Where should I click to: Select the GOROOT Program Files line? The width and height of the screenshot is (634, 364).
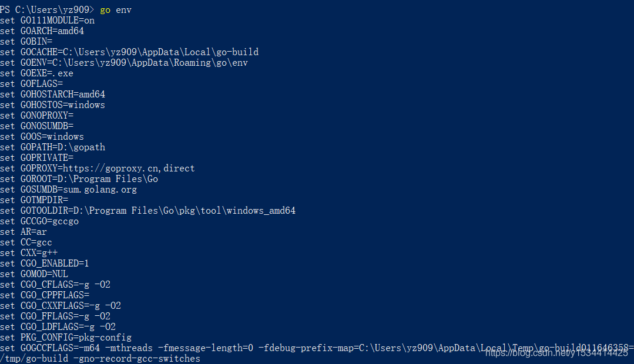[x=79, y=179]
